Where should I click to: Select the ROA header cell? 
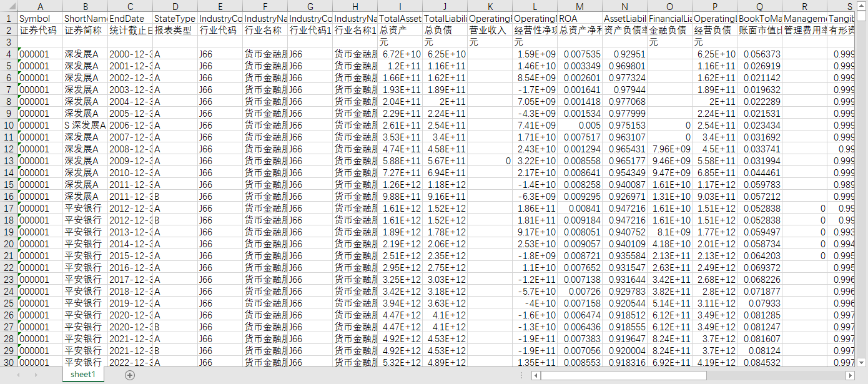[x=579, y=18]
